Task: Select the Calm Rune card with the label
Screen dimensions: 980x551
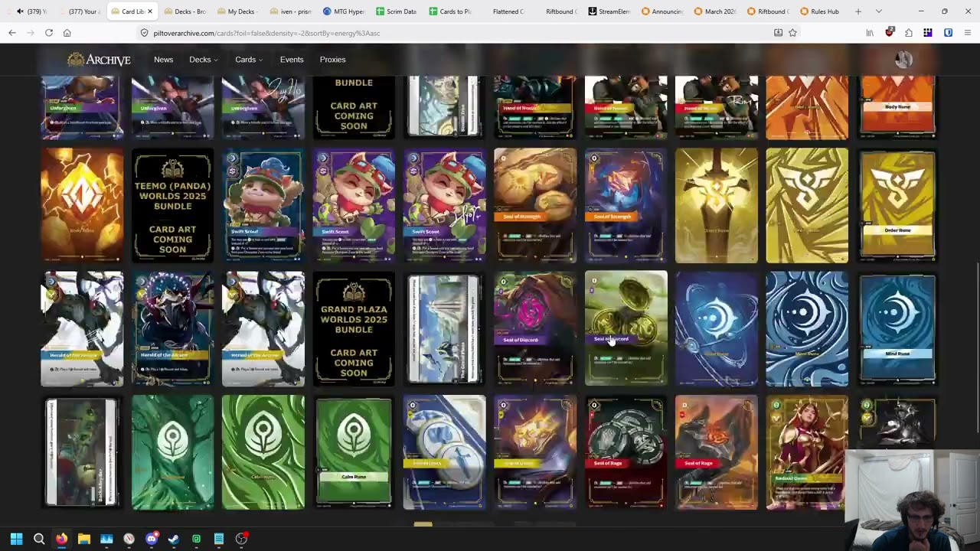Action: pos(354,452)
